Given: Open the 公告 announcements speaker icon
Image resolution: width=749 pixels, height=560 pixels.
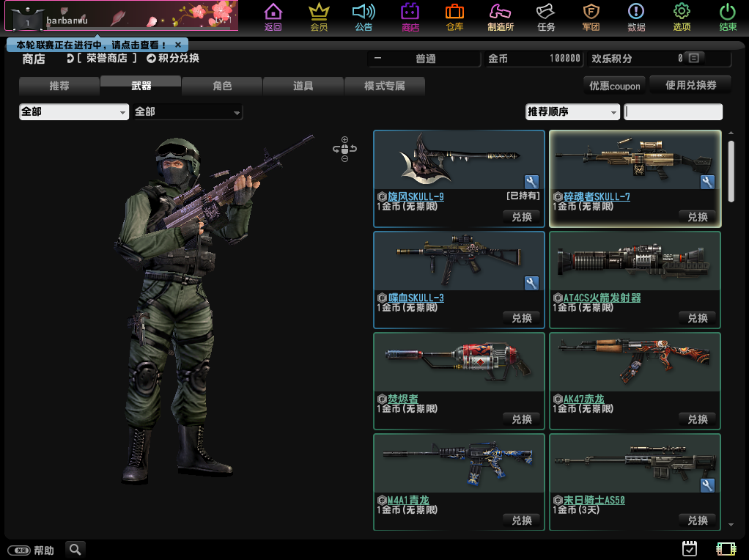Looking at the screenshot, I should click(x=364, y=12).
